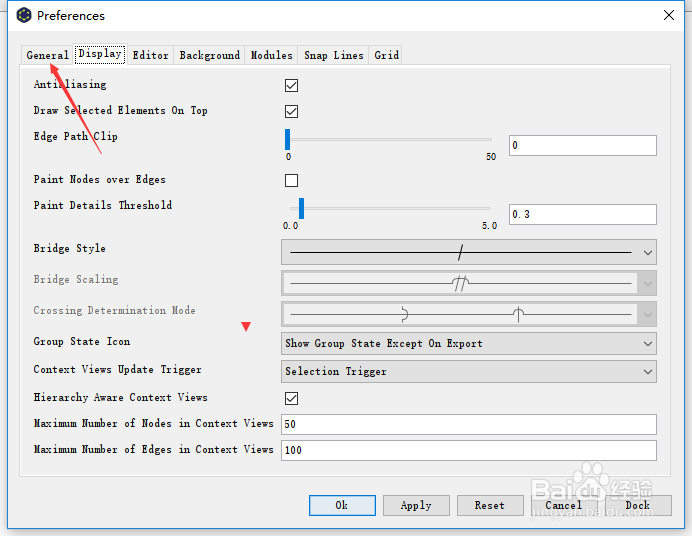Click the Paint Details Threshold slider handle

pos(301,208)
